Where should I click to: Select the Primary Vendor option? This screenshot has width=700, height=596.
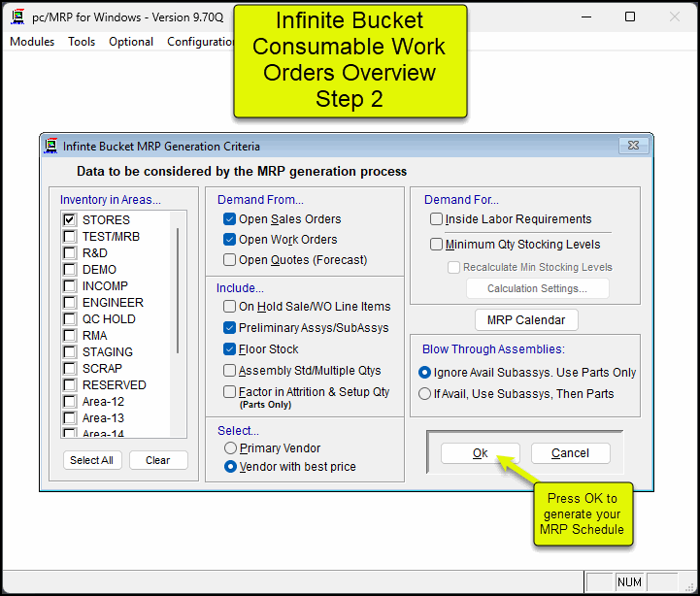pyautogui.click(x=230, y=447)
